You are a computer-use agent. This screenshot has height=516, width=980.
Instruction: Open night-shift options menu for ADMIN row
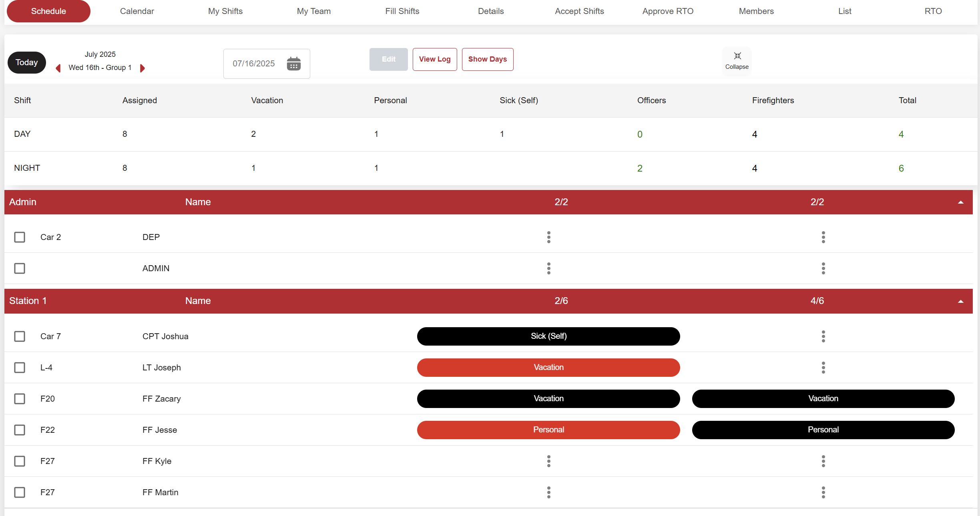823,268
